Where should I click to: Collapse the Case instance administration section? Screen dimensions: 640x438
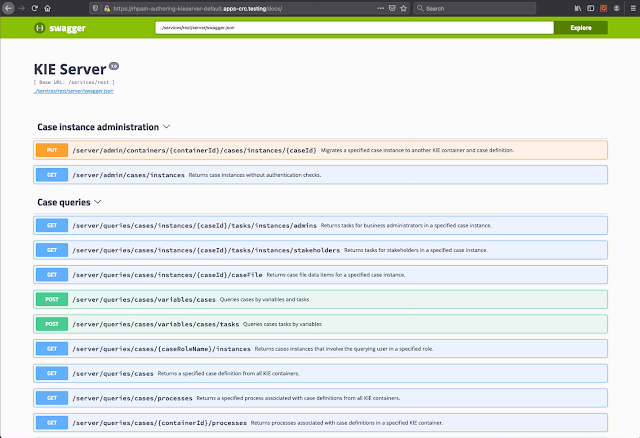coord(167,127)
